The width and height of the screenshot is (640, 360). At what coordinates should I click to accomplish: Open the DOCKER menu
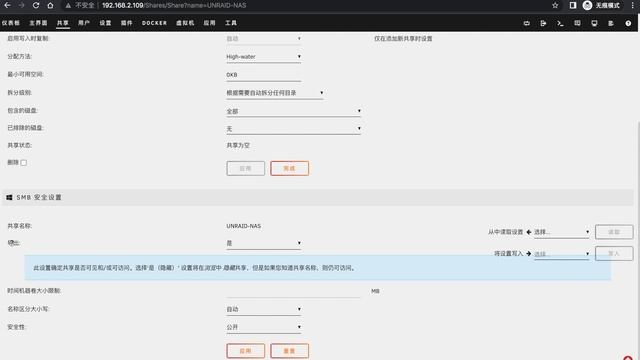154,23
